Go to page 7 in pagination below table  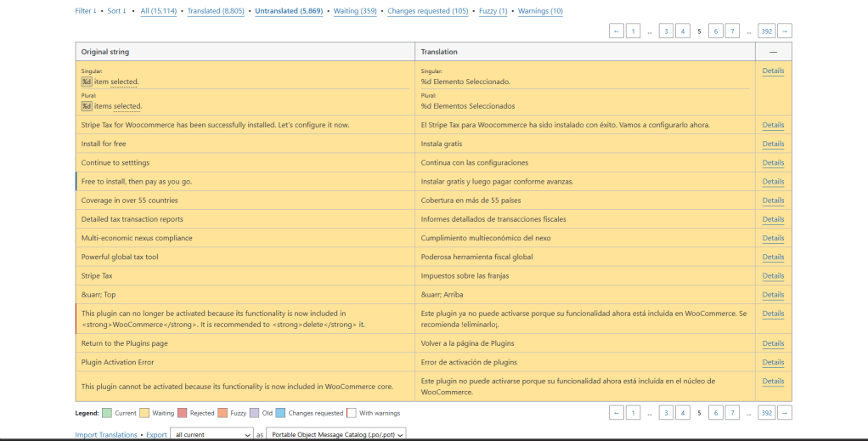732,413
